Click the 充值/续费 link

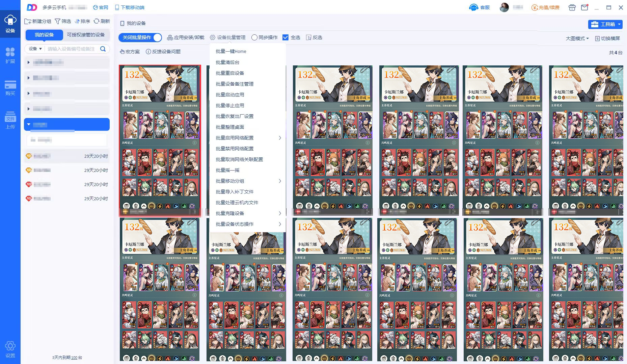point(545,7)
